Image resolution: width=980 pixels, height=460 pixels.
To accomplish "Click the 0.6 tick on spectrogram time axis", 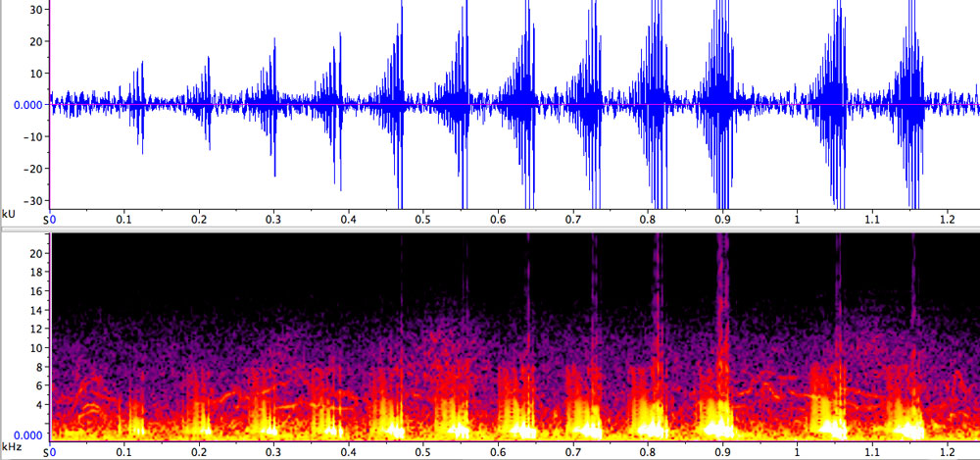I will point(498,451).
